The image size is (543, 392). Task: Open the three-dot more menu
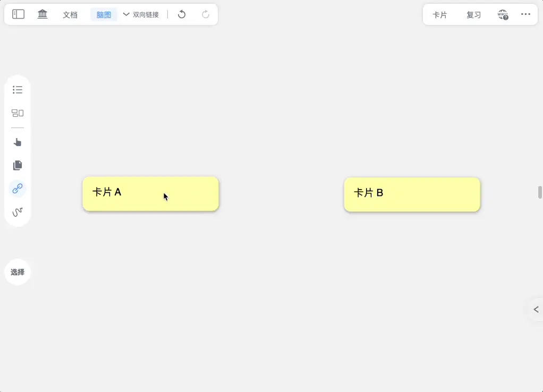pos(525,14)
